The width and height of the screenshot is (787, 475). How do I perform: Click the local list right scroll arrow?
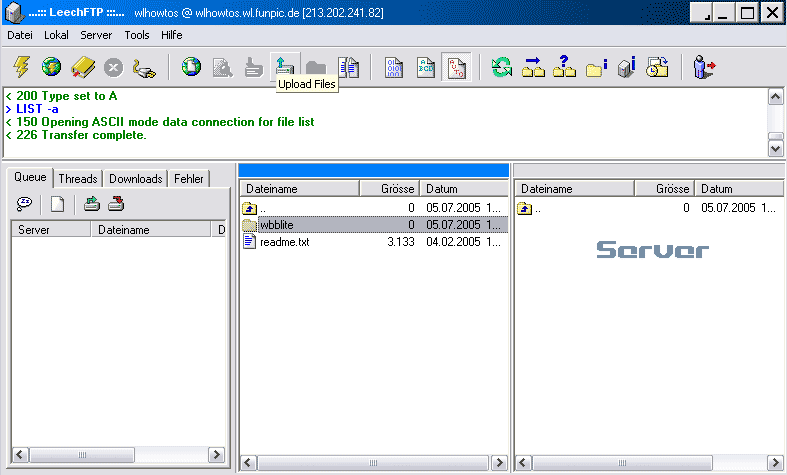(x=499, y=462)
